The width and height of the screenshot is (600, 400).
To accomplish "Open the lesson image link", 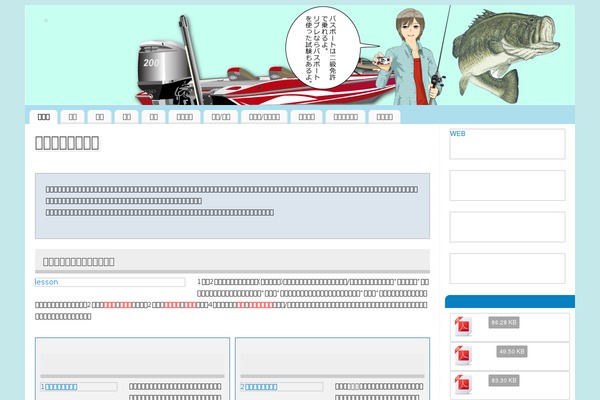I will (x=110, y=282).
